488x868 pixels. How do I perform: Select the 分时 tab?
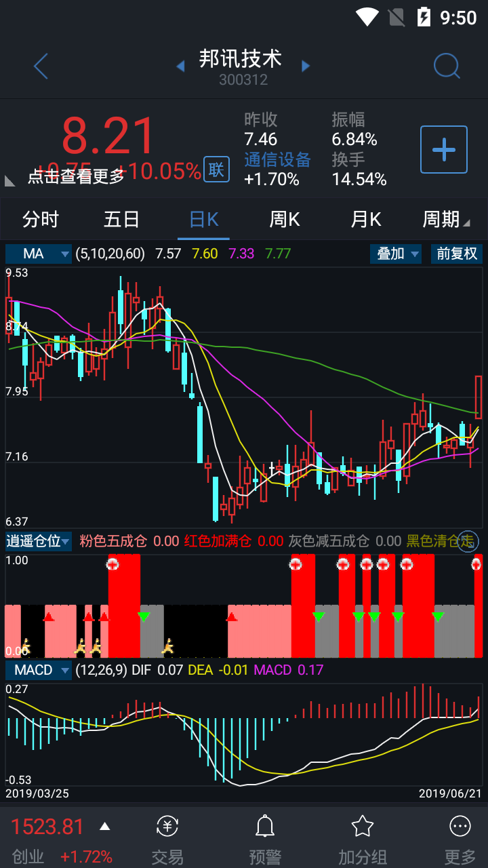pyautogui.click(x=41, y=219)
